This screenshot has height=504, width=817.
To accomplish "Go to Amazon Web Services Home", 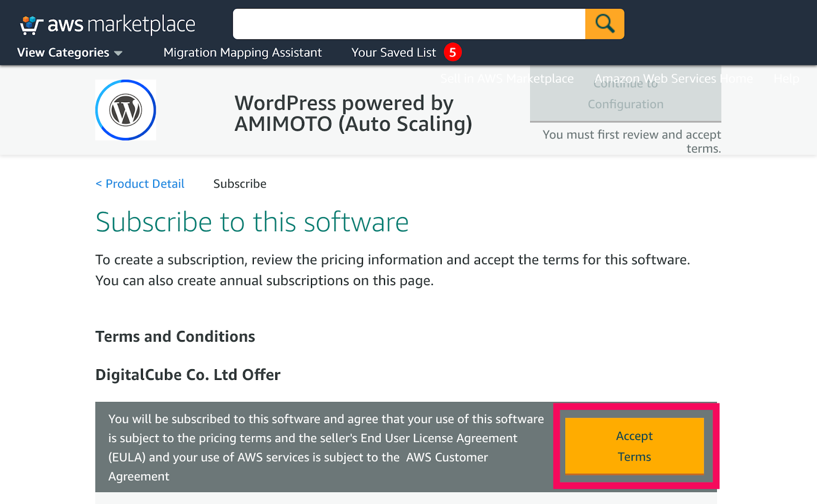I will point(674,79).
